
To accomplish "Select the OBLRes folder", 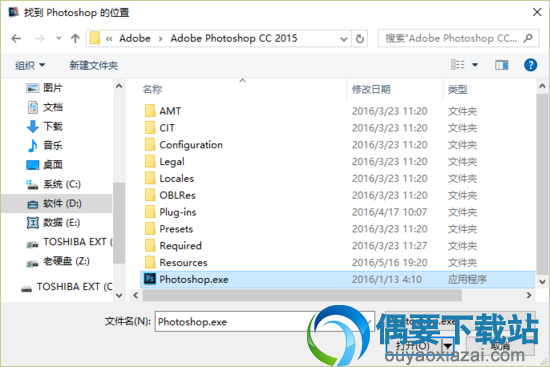I will (170, 195).
